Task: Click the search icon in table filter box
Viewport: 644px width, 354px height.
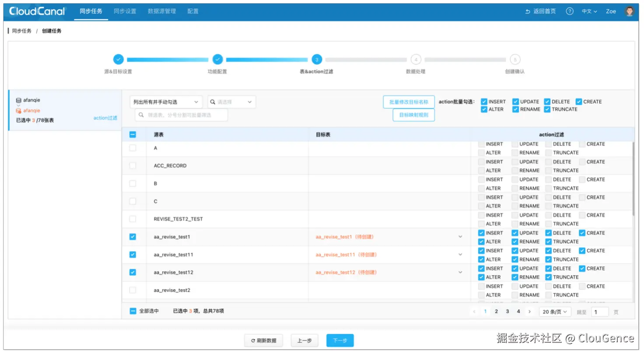Action: pos(141,115)
